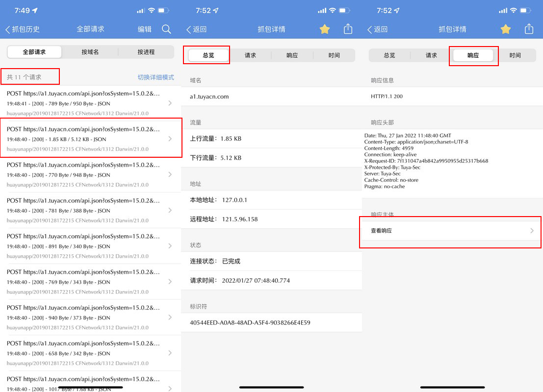Go back using the 抓包历史 arrow
The image size is (543, 392).
pos(21,29)
